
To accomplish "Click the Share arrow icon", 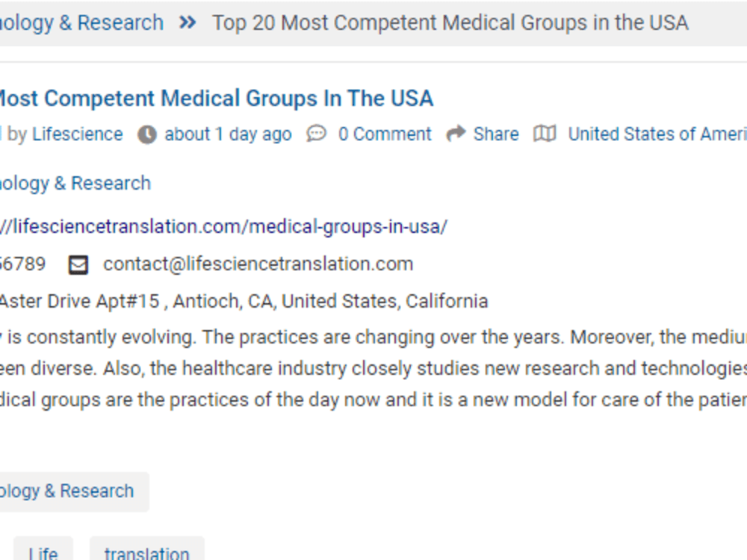I will pyautogui.click(x=456, y=134).
